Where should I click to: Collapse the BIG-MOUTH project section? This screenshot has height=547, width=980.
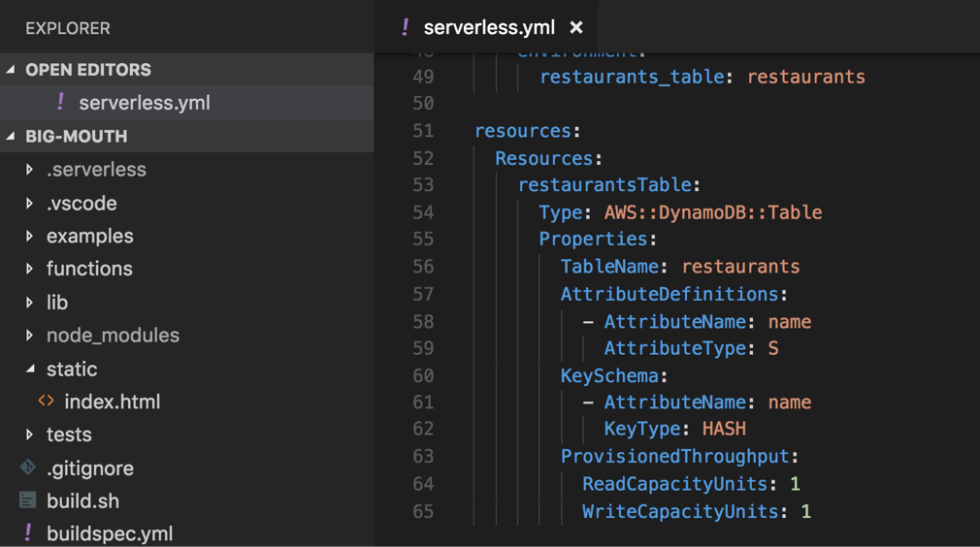tap(11, 137)
